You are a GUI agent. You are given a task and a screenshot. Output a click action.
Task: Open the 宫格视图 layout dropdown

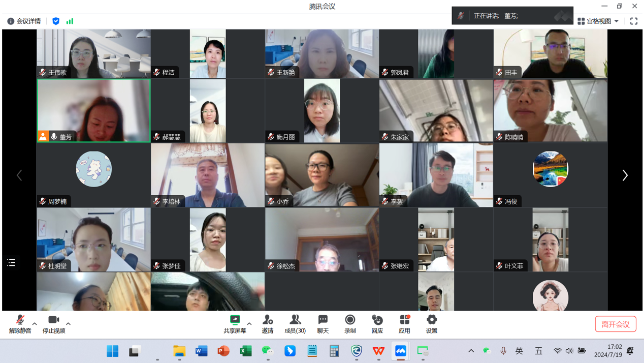(598, 21)
